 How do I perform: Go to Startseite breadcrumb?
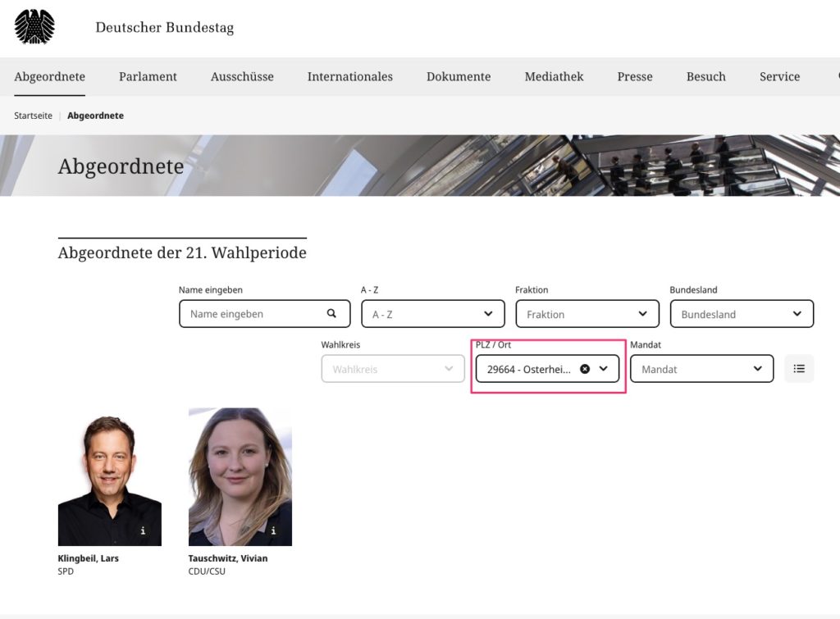pos(33,116)
